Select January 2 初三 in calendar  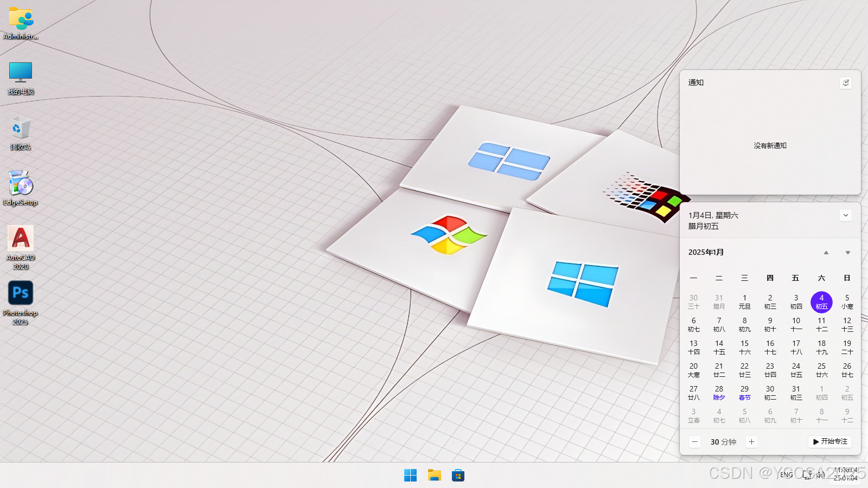pyautogui.click(x=770, y=302)
